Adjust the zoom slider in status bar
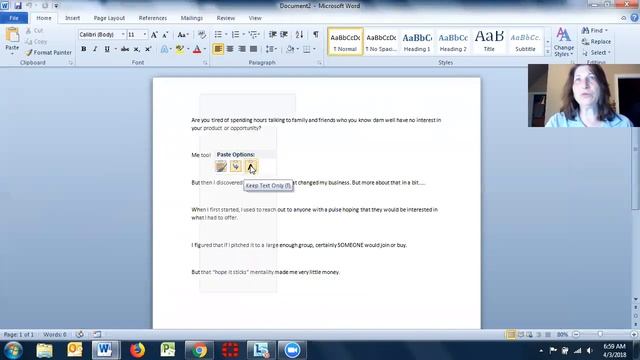Screen dimensions: 640x360 click(x=600, y=334)
